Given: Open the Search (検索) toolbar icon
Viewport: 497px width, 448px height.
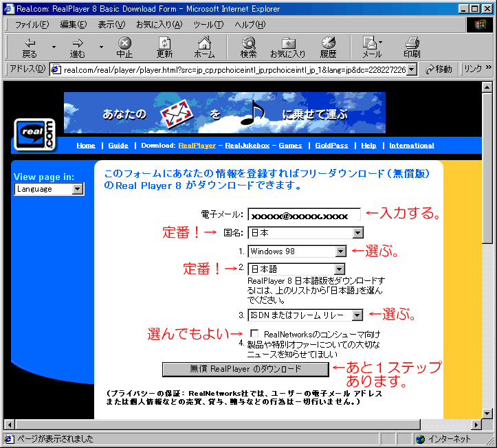Looking at the screenshot, I should click(249, 47).
